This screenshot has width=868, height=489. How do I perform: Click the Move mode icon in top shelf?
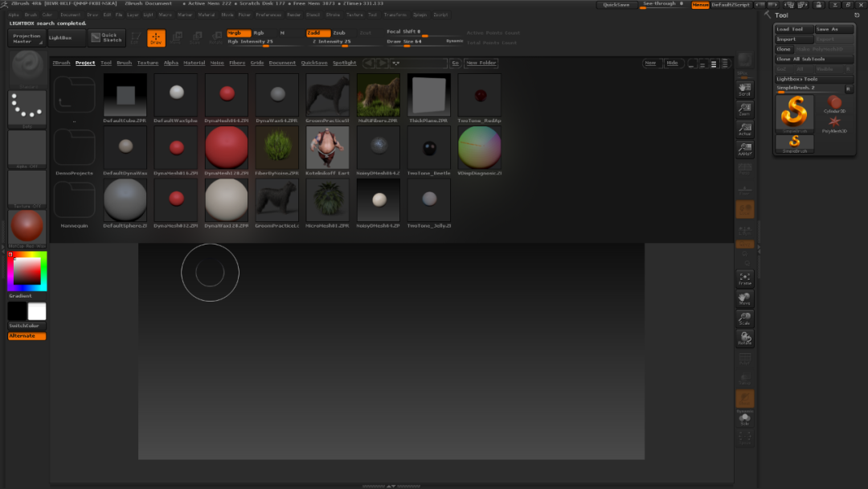[176, 38]
